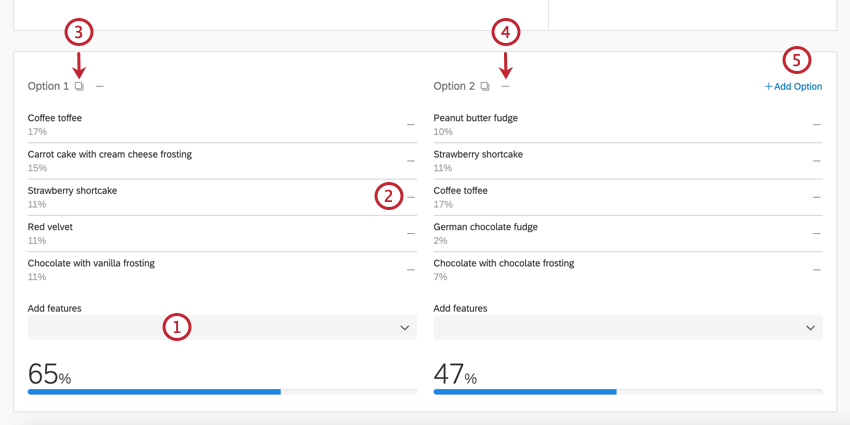The width and height of the screenshot is (850, 425).
Task: Remove Option 1 using its minus icon
Action: coord(100,87)
